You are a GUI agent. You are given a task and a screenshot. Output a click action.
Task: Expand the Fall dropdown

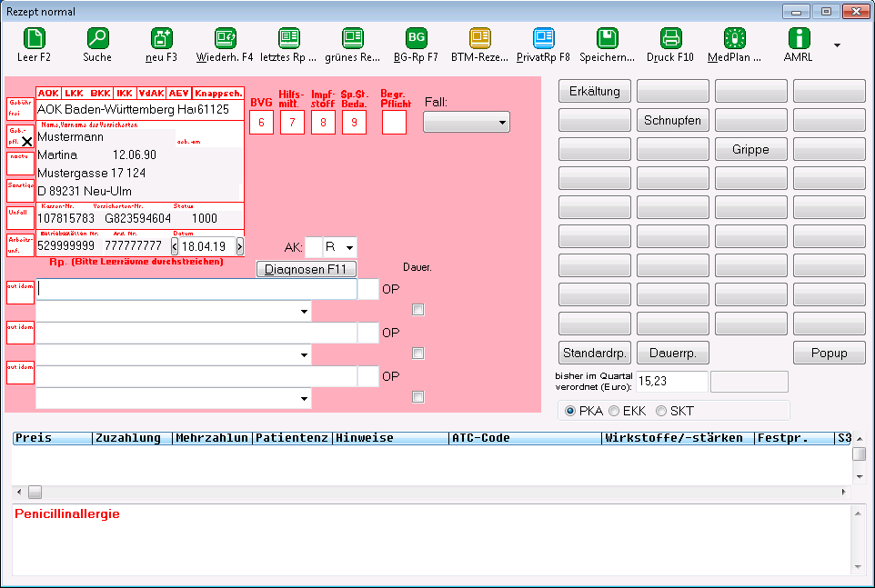click(467, 122)
